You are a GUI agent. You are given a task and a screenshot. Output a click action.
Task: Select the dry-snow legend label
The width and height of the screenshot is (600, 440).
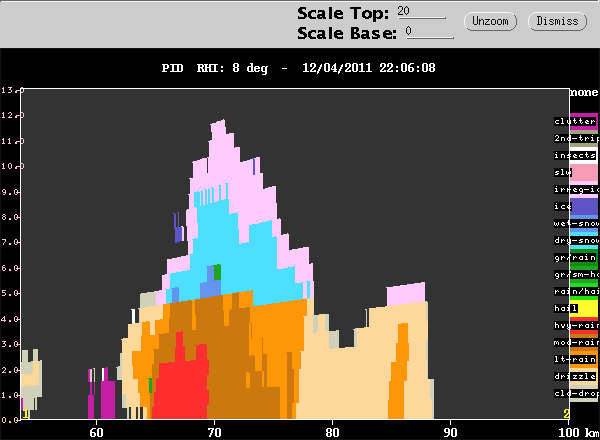576,241
